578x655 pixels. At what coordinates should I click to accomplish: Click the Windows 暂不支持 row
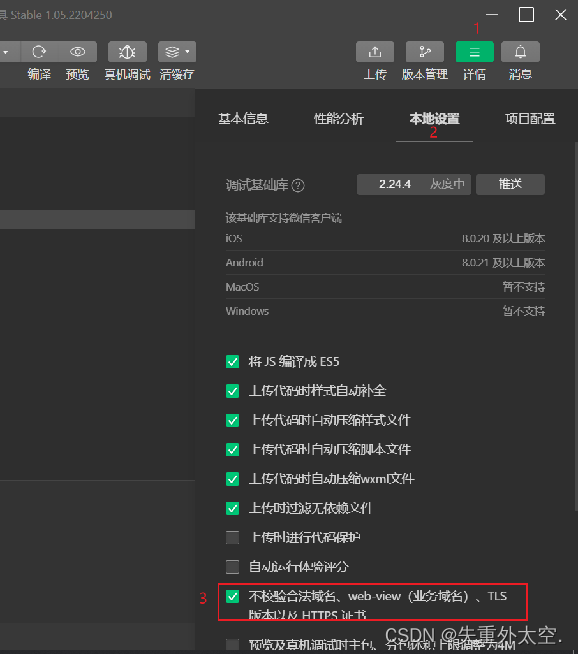(385, 311)
